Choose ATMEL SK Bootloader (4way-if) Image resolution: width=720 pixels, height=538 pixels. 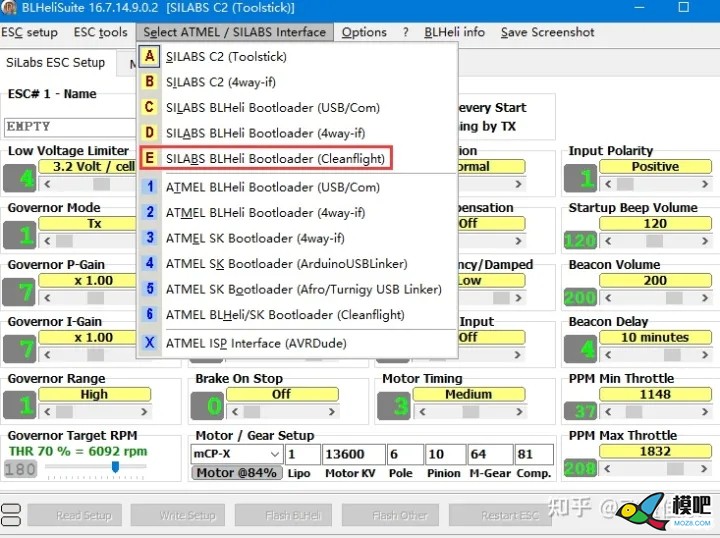[298, 238]
